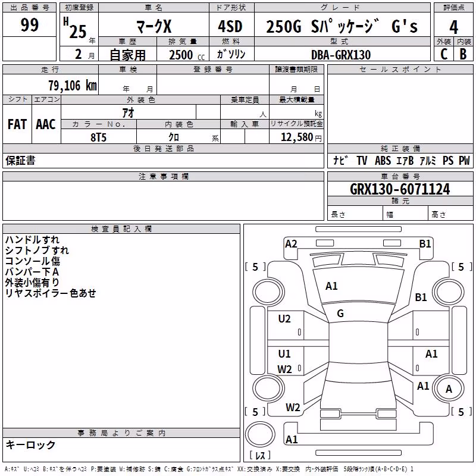Select chassis number GRX130-6071124
This screenshot has width=476, height=476.
(400, 189)
